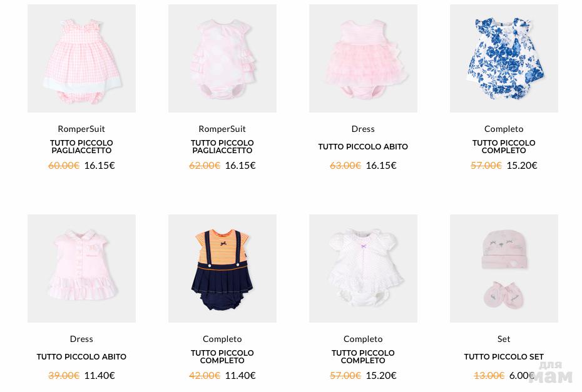Open the white polka dot completo image
The width and height of the screenshot is (582, 392).
tap(363, 268)
